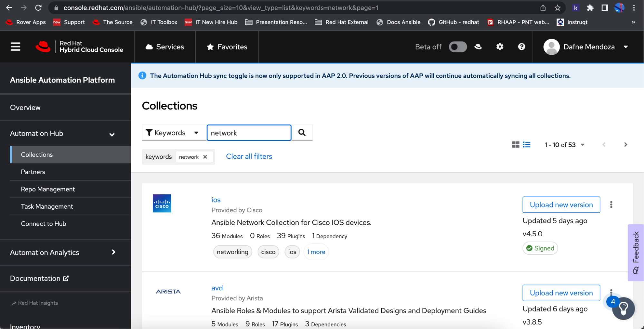The height and width of the screenshot is (329, 644).
Task: Select Repo Management in the sidebar
Action: (x=48, y=189)
